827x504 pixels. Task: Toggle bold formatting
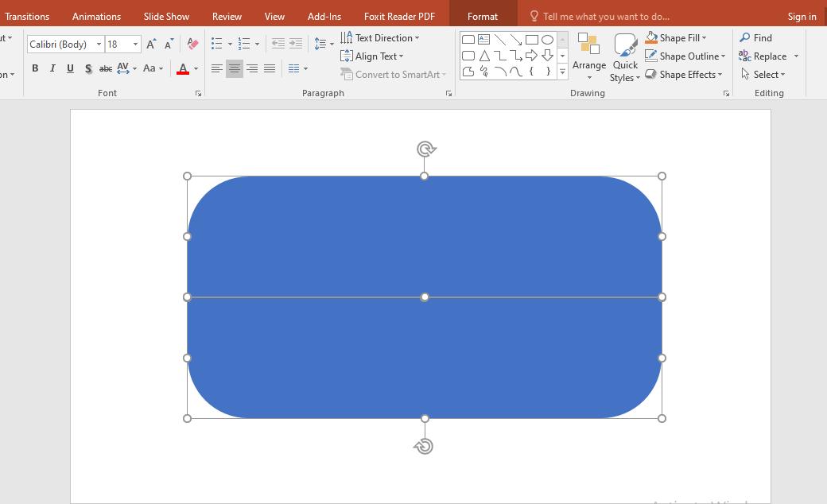[35, 68]
